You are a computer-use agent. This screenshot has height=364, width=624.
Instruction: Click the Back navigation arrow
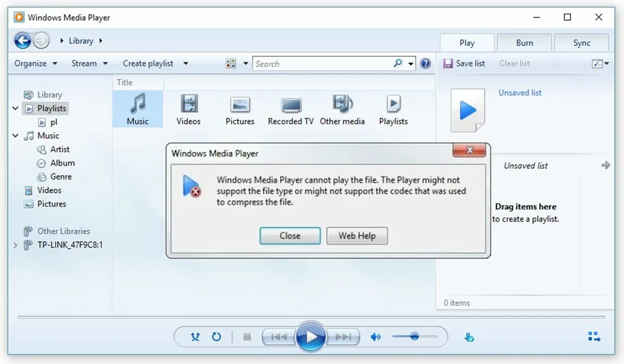click(x=22, y=41)
